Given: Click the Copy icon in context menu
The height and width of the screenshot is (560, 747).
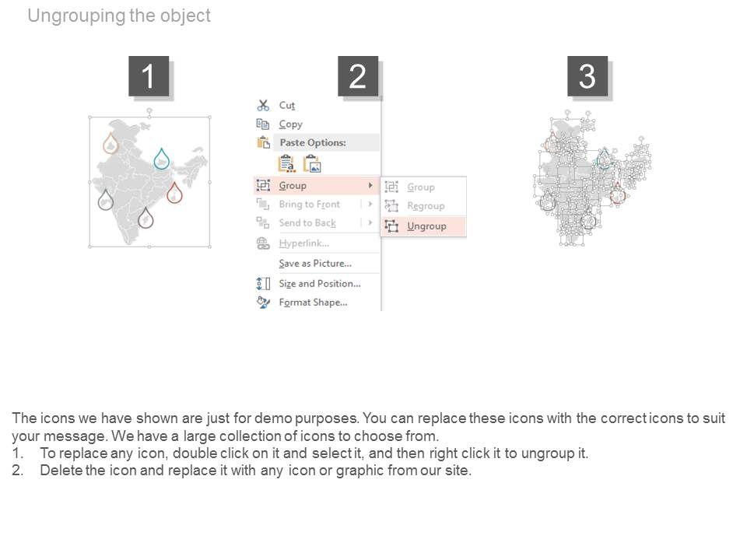Looking at the screenshot, I should click(x=263, y=124).
